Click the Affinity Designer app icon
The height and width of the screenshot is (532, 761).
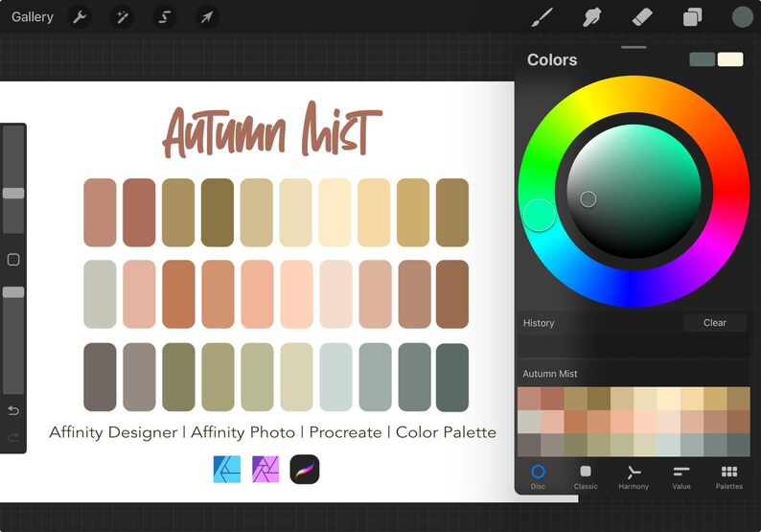(x=226, y=469)
